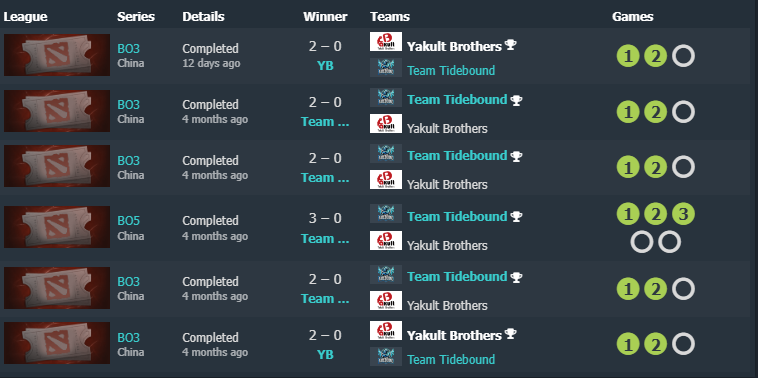
Task: Open game 2 of the second series
Action: click(656, 112)
